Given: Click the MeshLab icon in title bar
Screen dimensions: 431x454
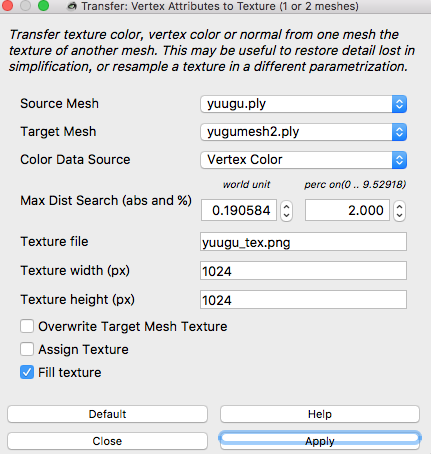Looking at the screenshot, I should pos(72,6).
